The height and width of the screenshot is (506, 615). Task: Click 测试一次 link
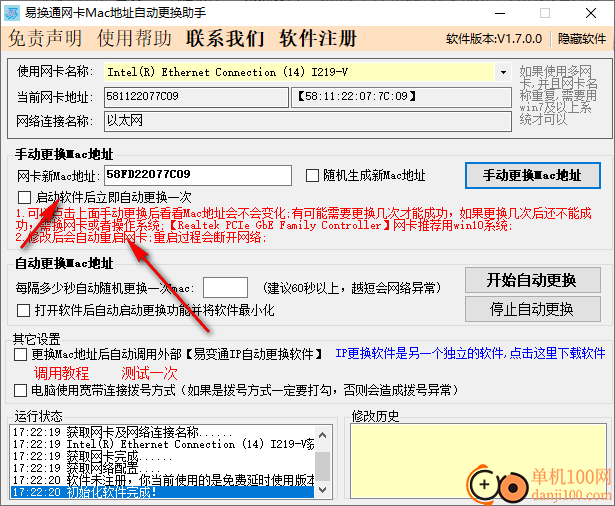[149, 373]
